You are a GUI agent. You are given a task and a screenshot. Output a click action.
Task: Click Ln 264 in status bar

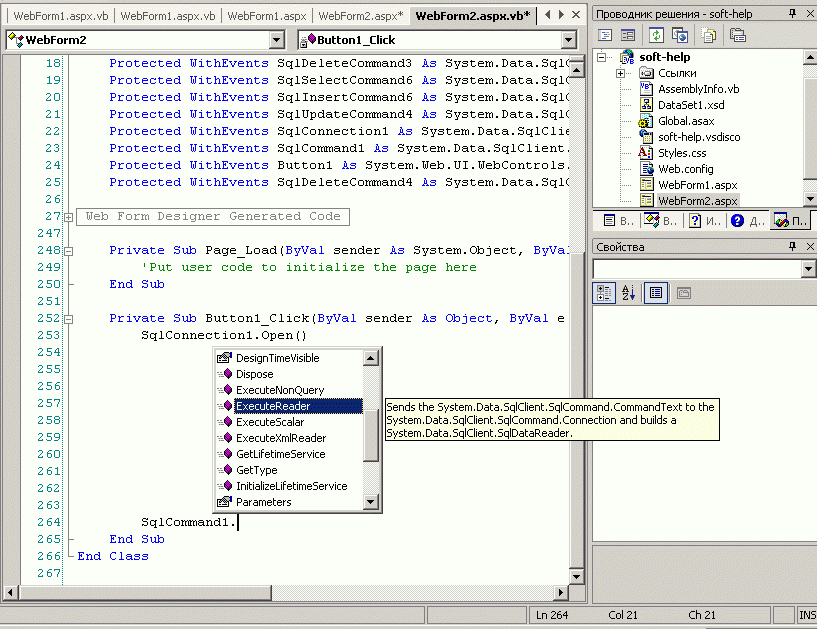point(552,615)
